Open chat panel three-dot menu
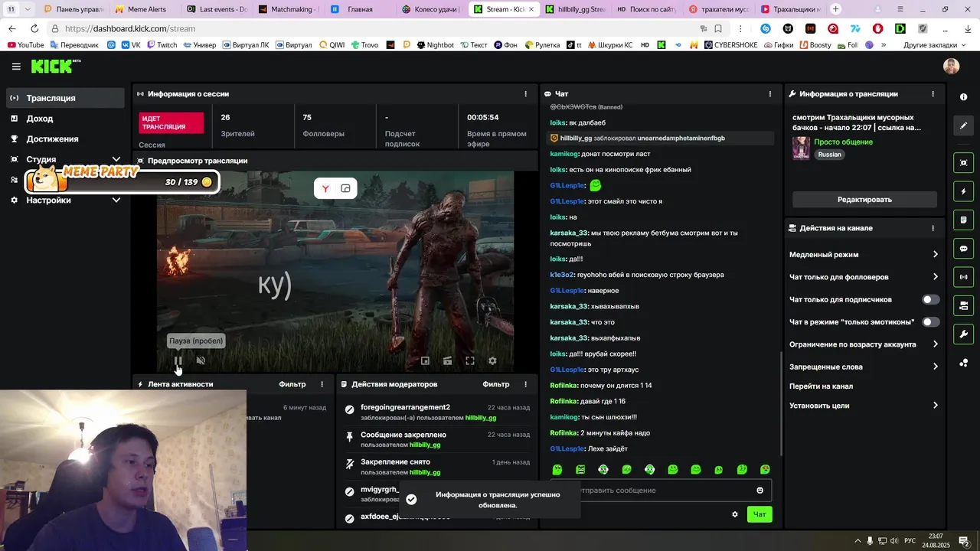The height and width of the screenshot is (551, 980). (770, 94)
